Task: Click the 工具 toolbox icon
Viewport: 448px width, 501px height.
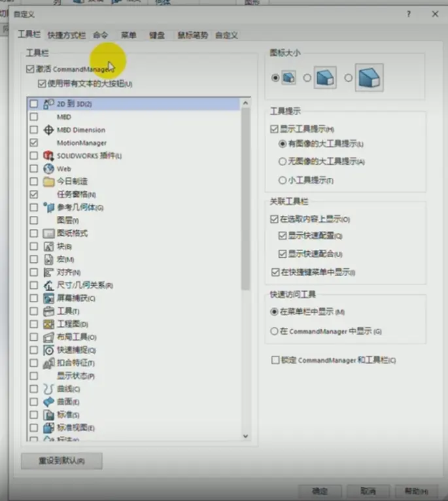Action: tap(48, 311)
